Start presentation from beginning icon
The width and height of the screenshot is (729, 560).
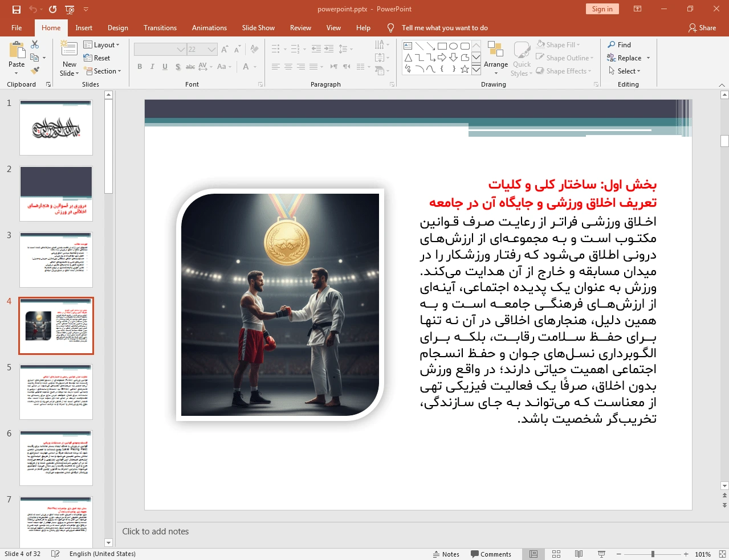pos(70,9)
